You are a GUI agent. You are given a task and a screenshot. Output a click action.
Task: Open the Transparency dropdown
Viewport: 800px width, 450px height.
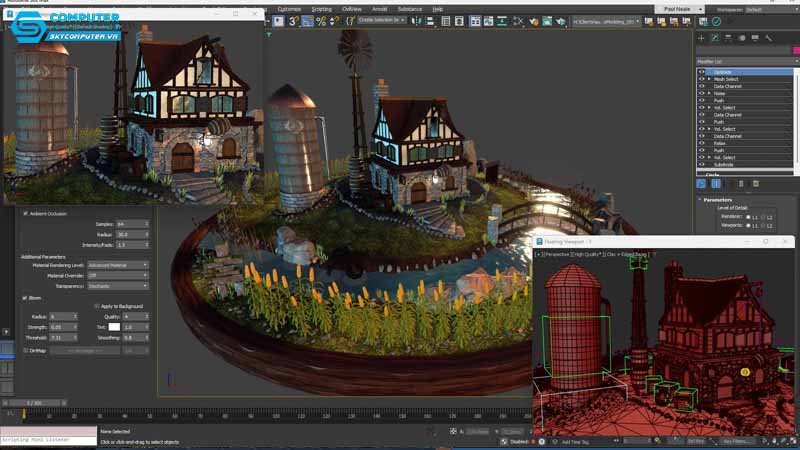(117, 286)
